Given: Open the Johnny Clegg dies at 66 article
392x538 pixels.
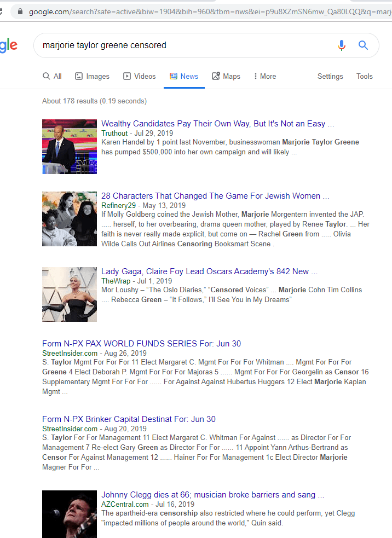Looking at the screenshot, I should [212, 495].
